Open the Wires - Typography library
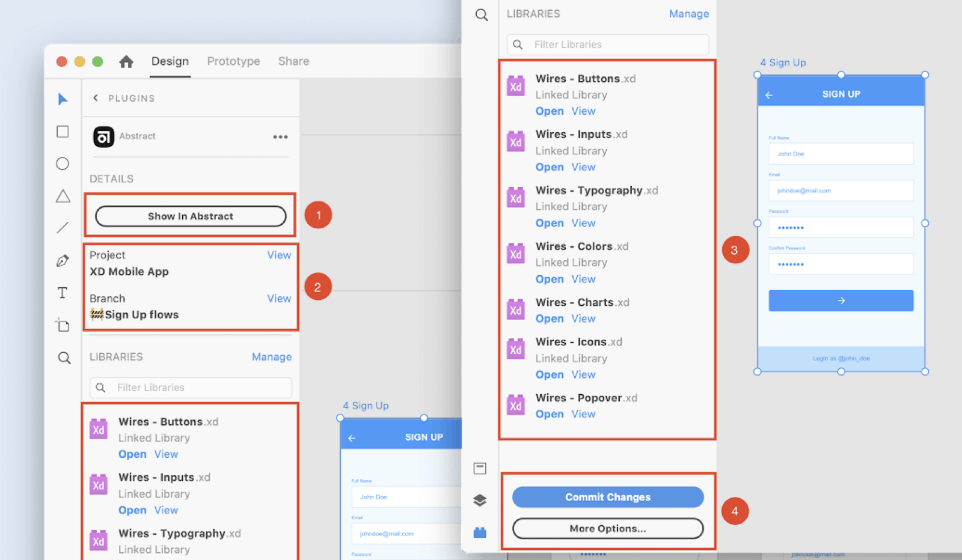The height and width of the screenshot is (560, 962). [x=550, y=224]
